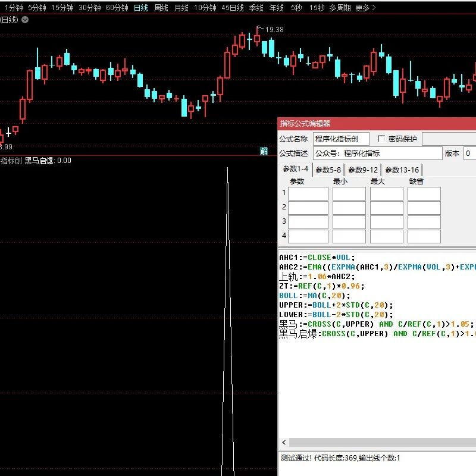Open the 季线 quarterly chart
The width and height of the screenshot is (476, 476).
pos(256,8)
